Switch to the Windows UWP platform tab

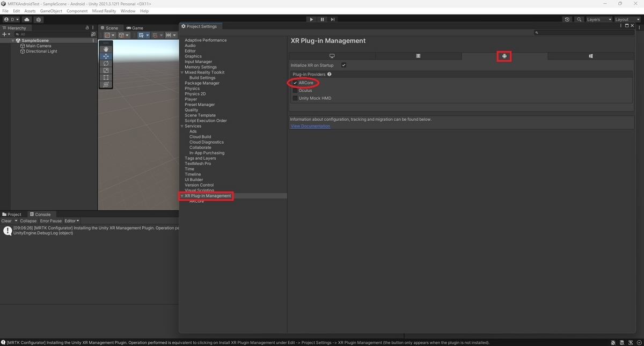[x=590, y=56]
